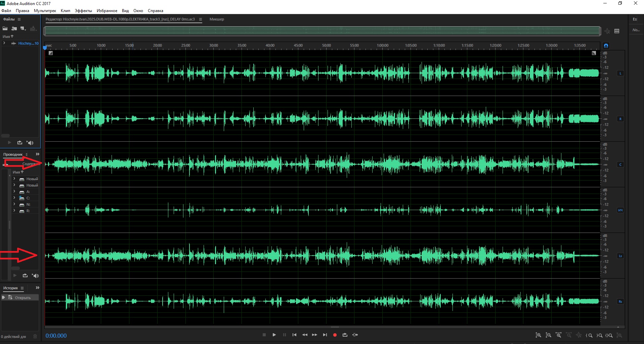The height and width of the screenshot is (344, 644).
Task: Click the Открыть history entry
Action: click(x=23, y=298)
